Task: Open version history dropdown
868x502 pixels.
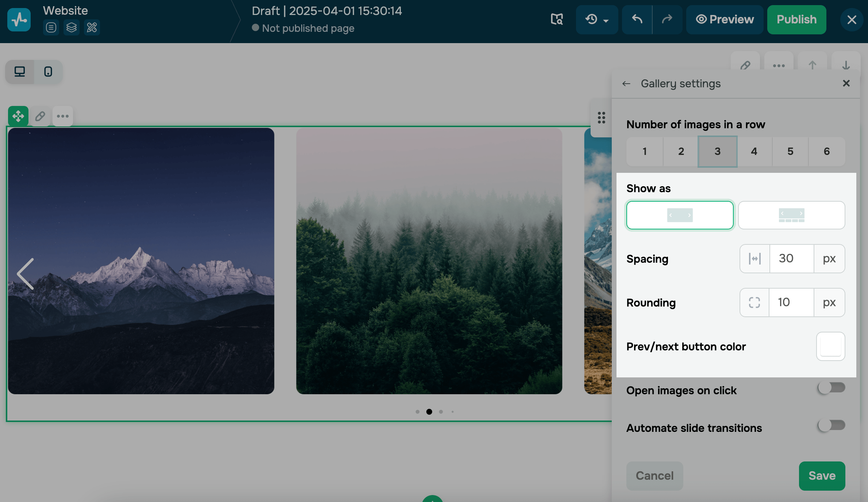Action: tap(596, 19)
